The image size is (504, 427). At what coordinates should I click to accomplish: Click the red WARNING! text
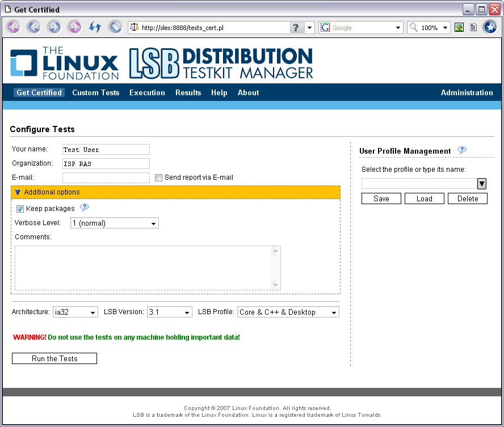30,337
